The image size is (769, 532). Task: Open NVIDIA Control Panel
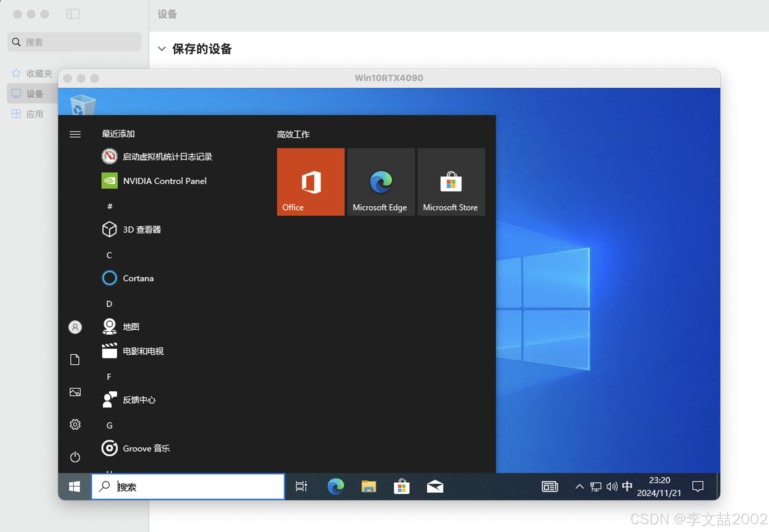coord(165,181)
